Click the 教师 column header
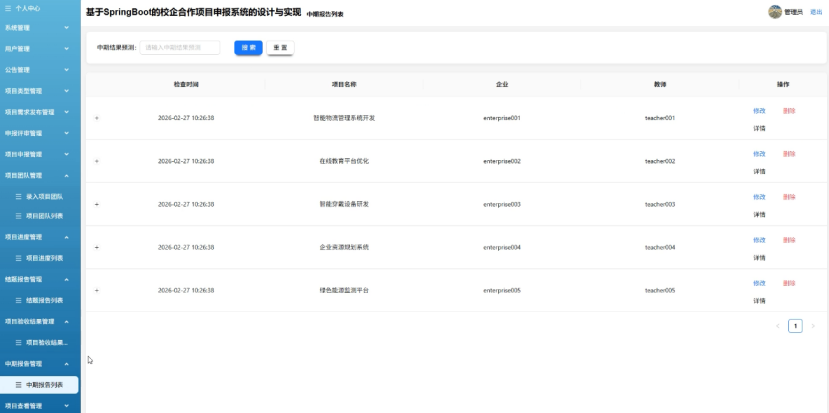829x413 pixels. click(x=660, y=85)
